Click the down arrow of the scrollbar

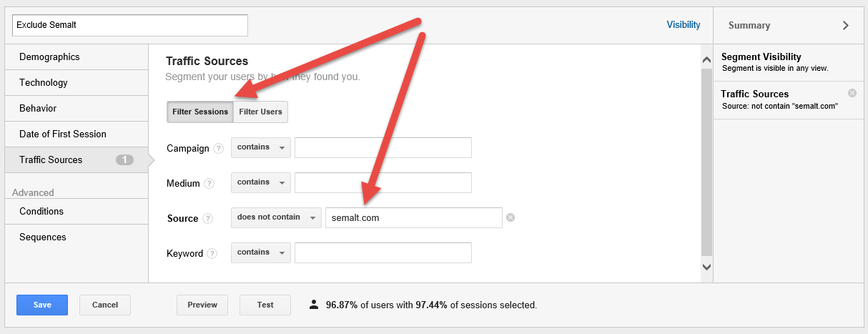(707, 266)
